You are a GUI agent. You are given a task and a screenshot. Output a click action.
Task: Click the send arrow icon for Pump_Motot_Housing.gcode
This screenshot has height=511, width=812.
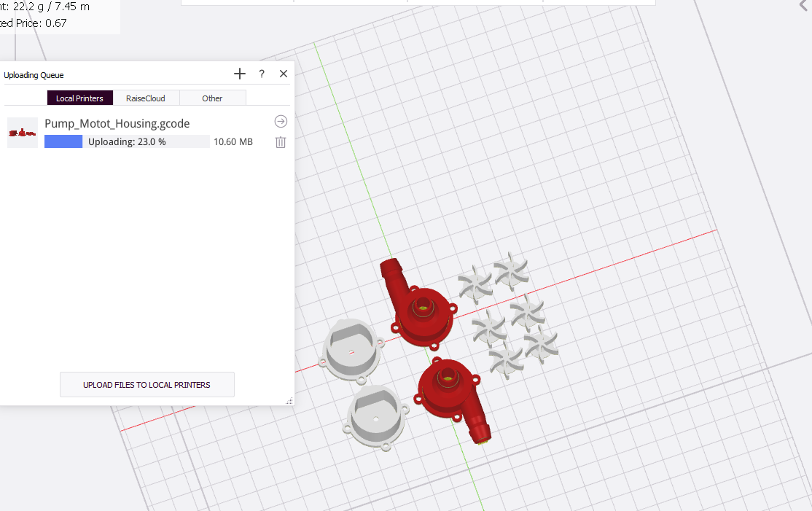(x=281, y=121)
